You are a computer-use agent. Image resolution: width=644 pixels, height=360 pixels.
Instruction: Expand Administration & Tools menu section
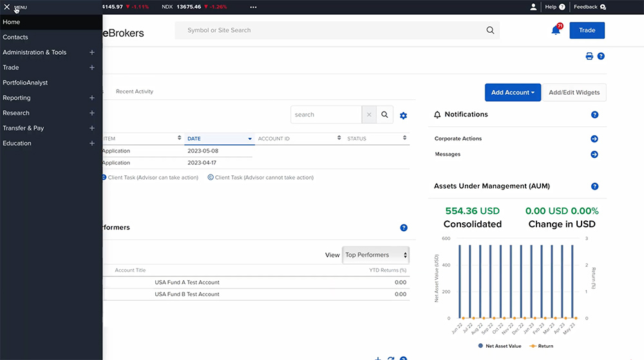(x=92, y=53)
